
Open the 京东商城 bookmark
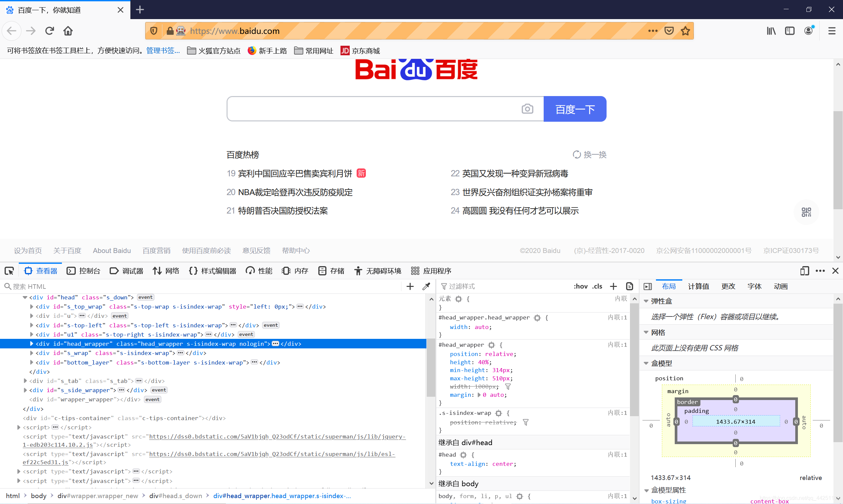360,51
